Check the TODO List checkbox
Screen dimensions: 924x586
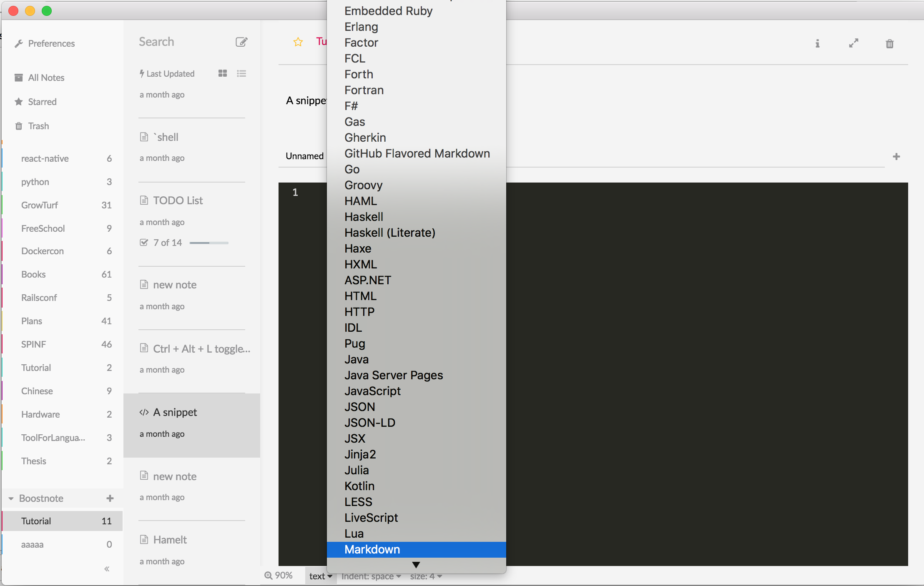click(x=143, y=242)
